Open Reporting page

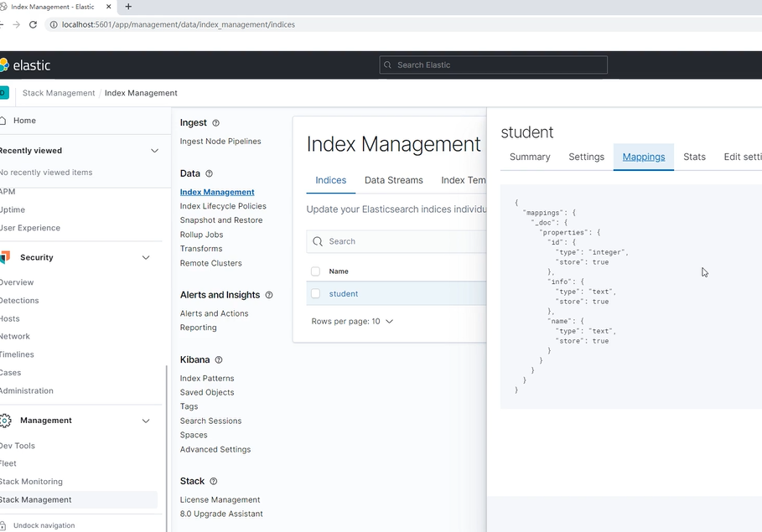tap(199, 328)
